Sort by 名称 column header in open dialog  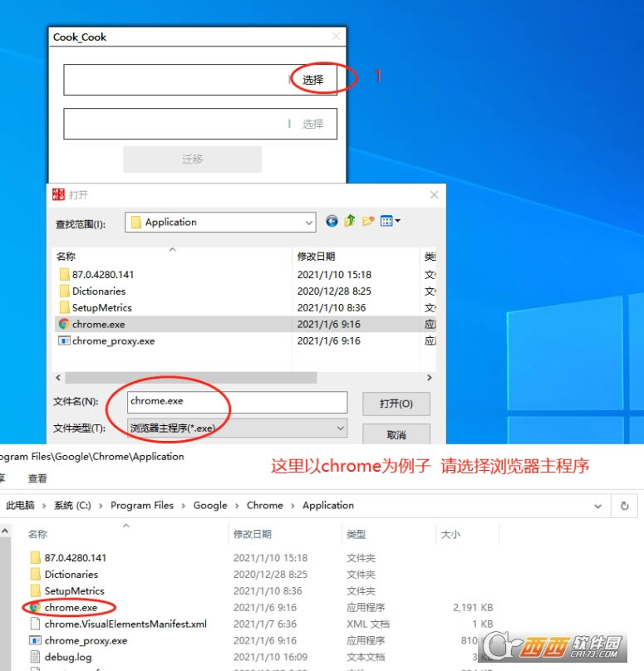coord(66,257)
